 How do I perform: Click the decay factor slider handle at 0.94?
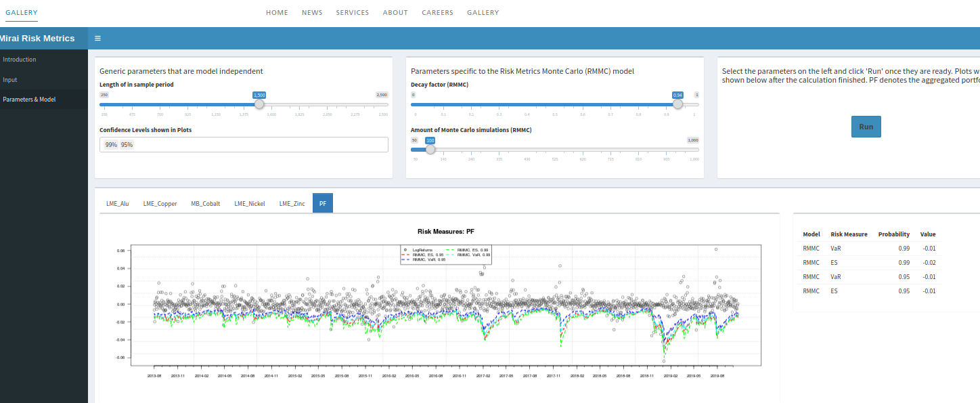click(x=678, y=104)
